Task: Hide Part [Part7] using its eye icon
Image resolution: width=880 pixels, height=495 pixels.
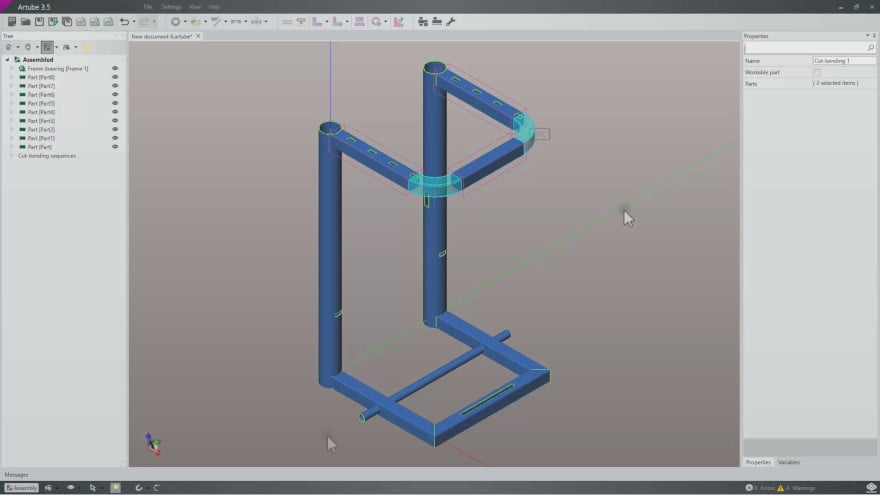Action: (115, 86)
